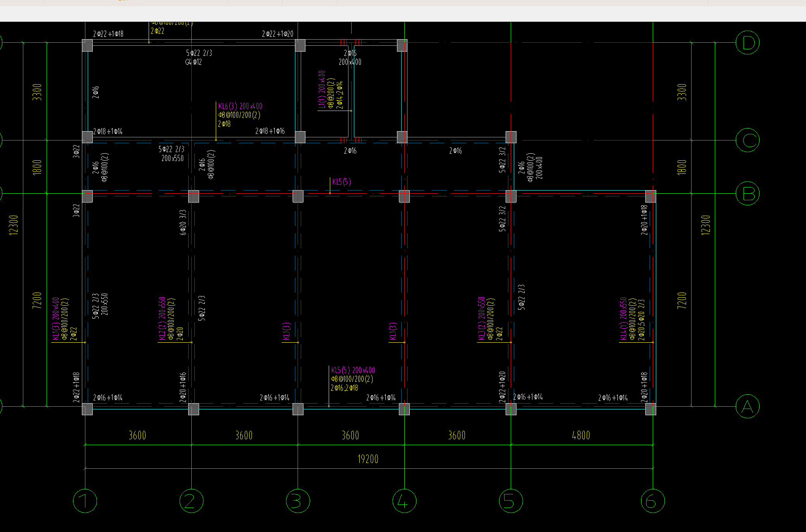This screenshot has height=532, width=806.
Task: Select the grid axis bubble labeled D
Action: 747,43
